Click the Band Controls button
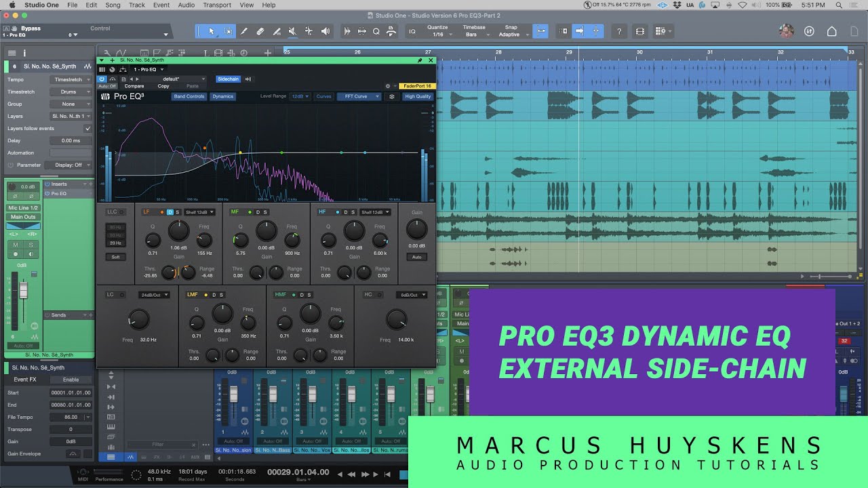Image resolution: width=868 pixels, height=488 pixels. tap(189, 96)
